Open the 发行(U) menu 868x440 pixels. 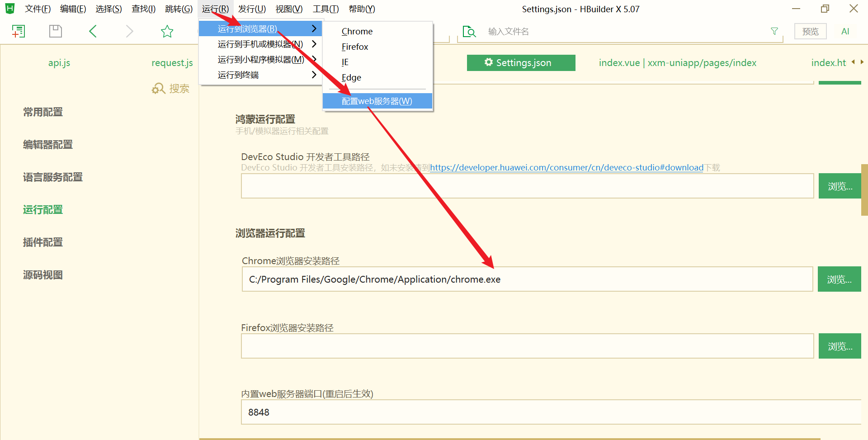[252, 9]
